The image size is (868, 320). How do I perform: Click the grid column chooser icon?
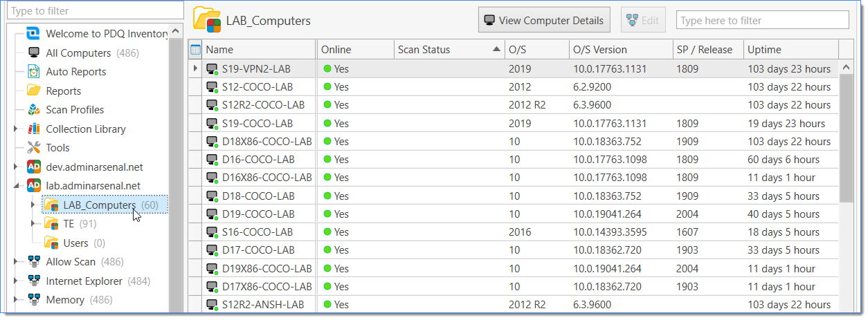195,50
